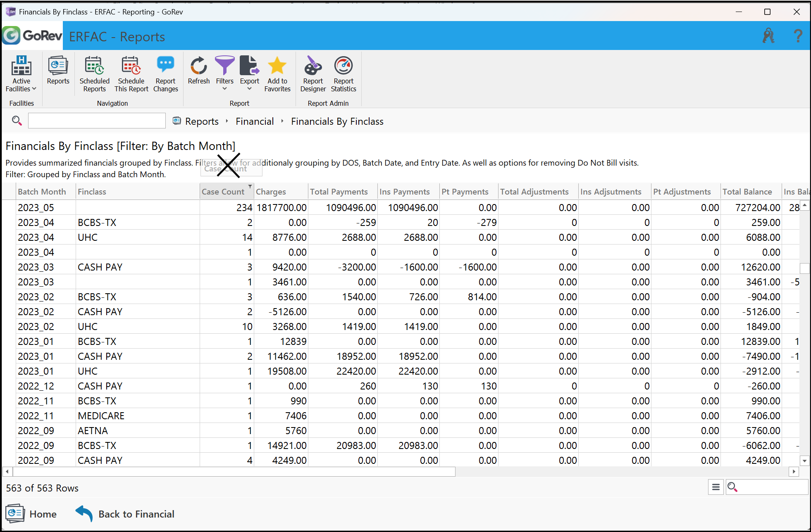Open Scheduled Reports
Image resolution: width=811 pixels, height=532 pixels.
tap(95, 74)
